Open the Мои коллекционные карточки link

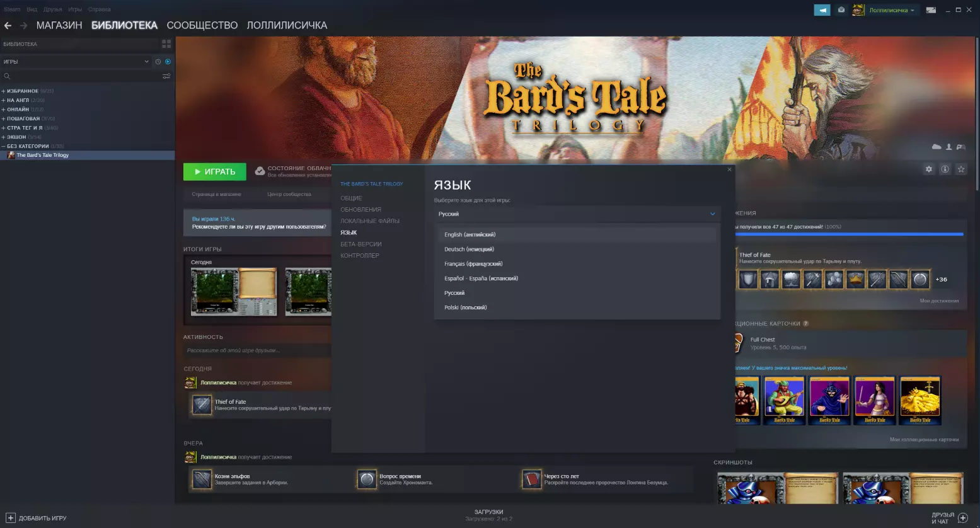(x=924, y=439)
